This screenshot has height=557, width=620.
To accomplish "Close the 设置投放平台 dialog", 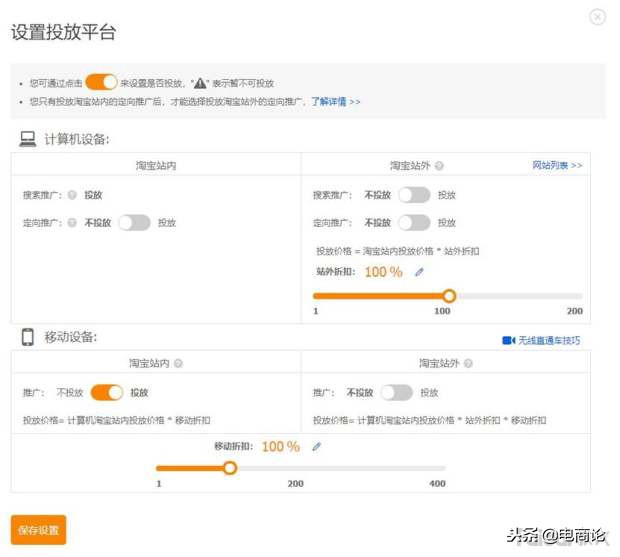I will pos(597,17).
